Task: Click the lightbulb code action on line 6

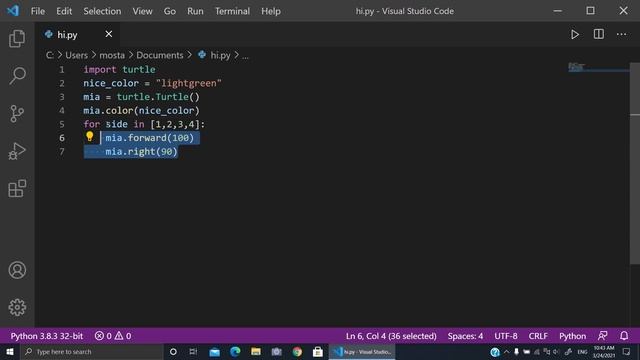Action: pos(89,137)
